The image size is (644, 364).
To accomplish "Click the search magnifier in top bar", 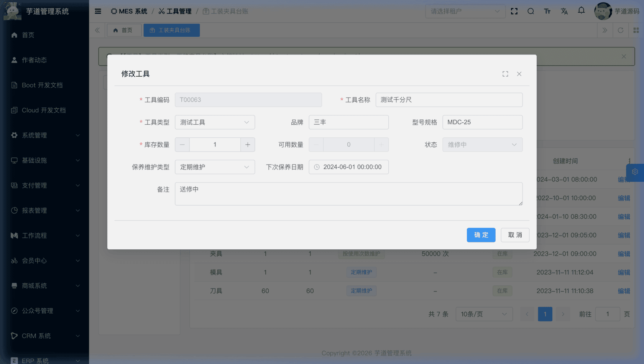I will pos(531,11).
